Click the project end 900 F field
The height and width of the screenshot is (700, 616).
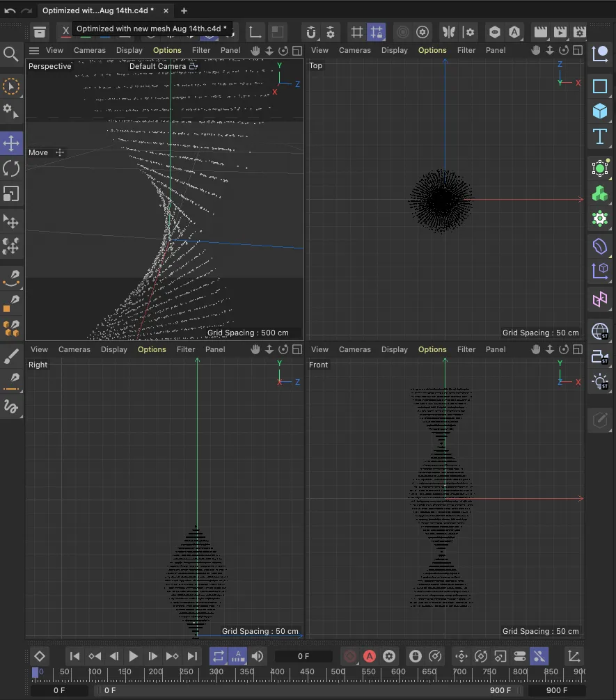tap(557, 690)
